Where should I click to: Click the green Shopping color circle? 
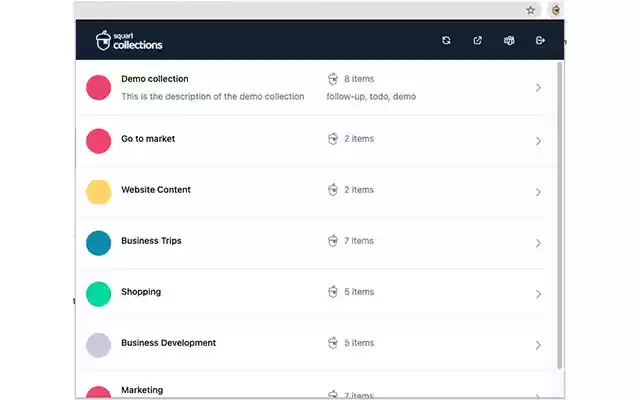(98, 294)
